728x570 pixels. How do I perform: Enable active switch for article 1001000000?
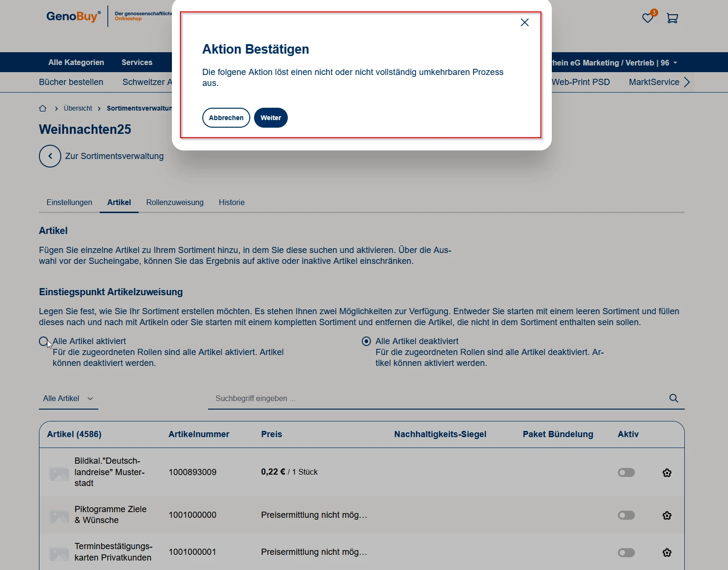click(626, 515)
